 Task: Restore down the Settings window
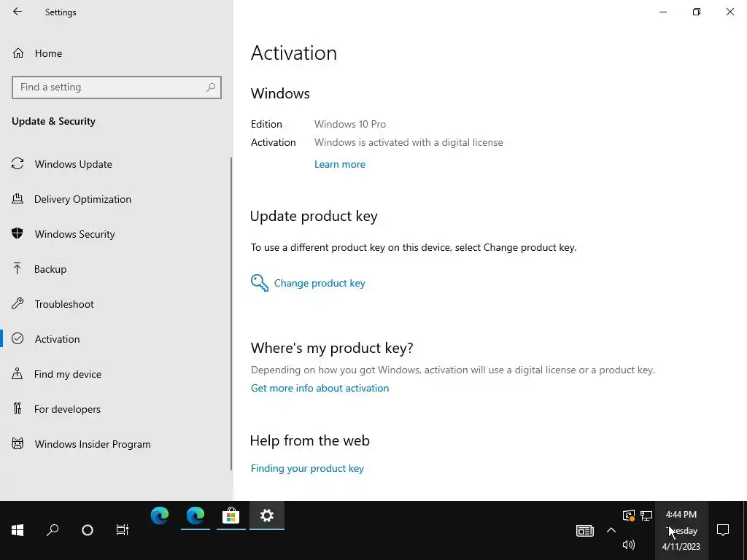[x=697, y=12]
